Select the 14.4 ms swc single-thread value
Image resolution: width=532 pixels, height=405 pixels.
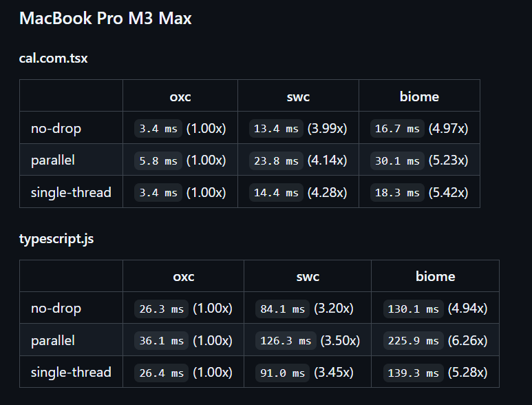tap(276, 192)
